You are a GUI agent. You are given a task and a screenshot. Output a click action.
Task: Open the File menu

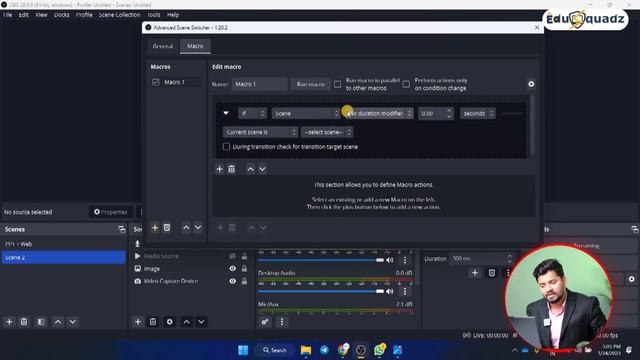coord(8,15)
